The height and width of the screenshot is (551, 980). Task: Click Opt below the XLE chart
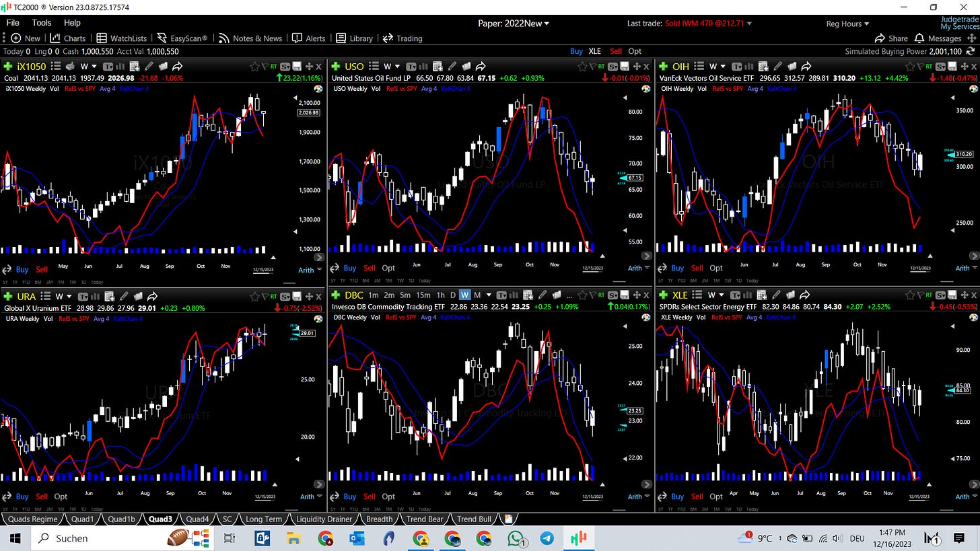click(716, 497)
